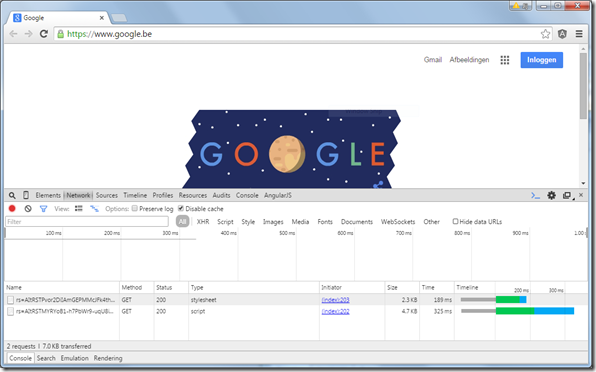The image size is (596, 372).
Task: Open the (index):202 initiator link
Action: (x=335, y=312)
